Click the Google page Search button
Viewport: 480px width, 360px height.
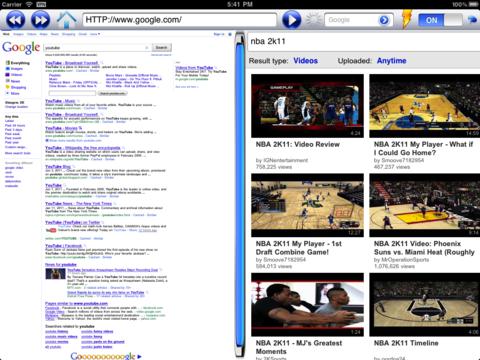click(161, 48)
